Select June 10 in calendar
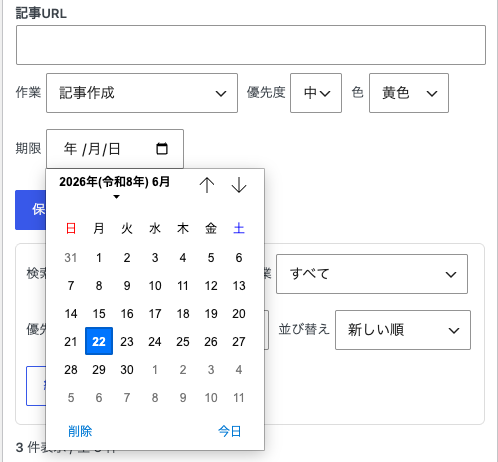 tap(155, 286)
